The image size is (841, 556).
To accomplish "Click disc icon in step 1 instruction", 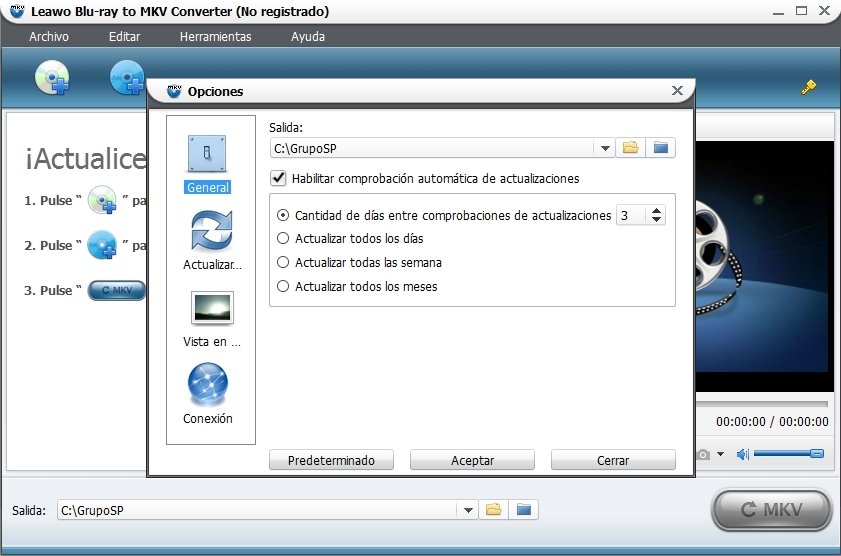I will click(x=102, y=199).
